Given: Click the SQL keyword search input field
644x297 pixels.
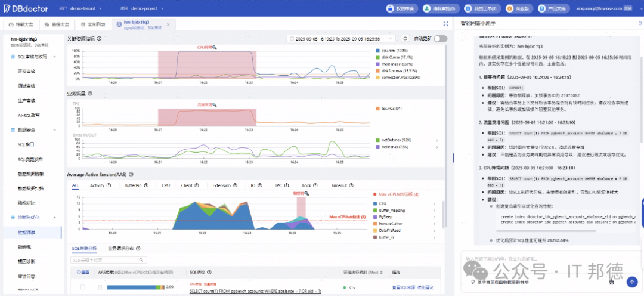Looking at the screenshot, I should point(109,260).
